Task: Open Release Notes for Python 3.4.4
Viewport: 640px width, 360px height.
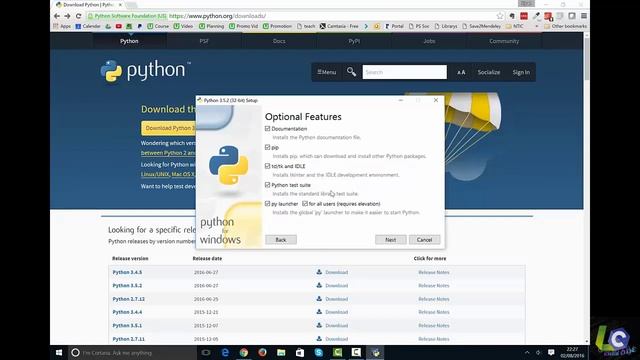Action: point(434,312)
